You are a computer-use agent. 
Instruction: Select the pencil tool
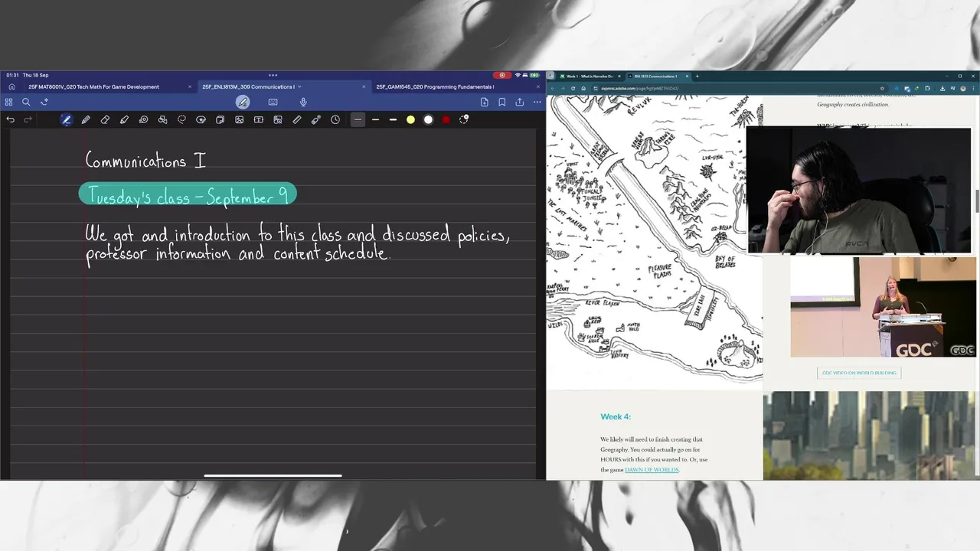click(86, 119)
